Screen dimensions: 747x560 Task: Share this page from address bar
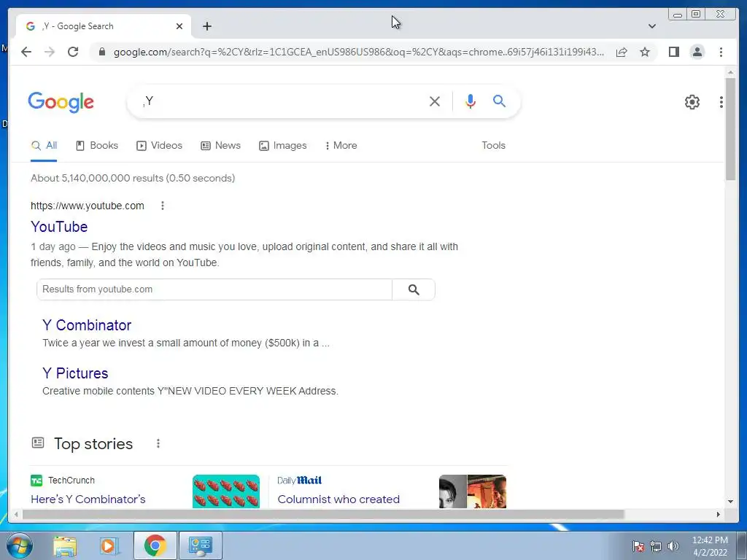pos(622,52)
